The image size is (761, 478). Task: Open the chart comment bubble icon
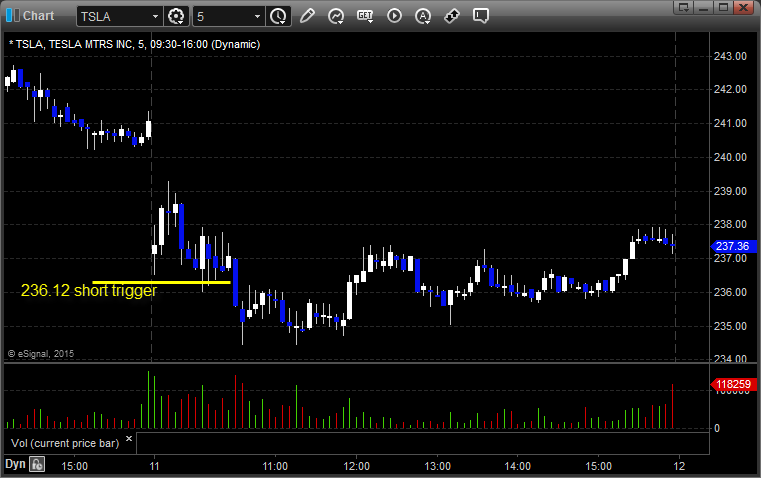480,16
